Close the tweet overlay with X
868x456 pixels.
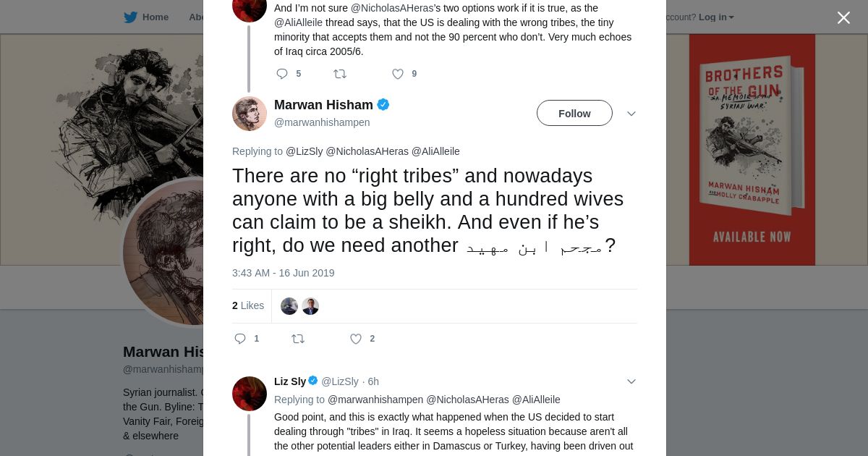click(843, 18)
